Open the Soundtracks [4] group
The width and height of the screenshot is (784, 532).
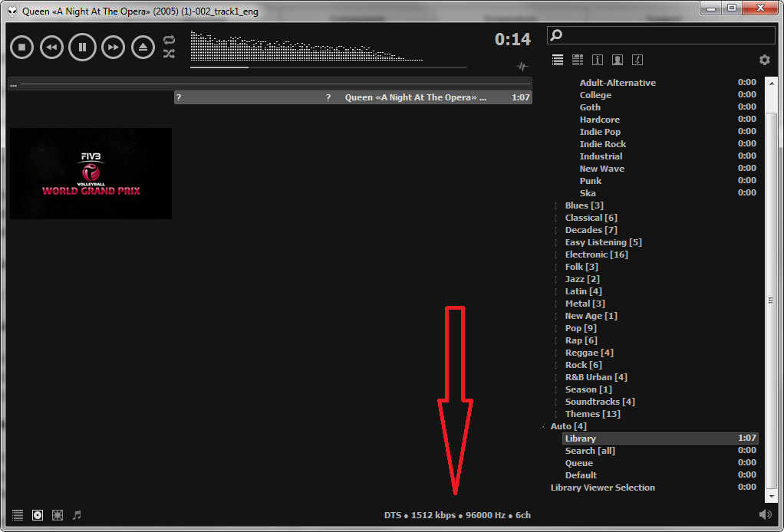pyautogui.click(x=599, y=402)
